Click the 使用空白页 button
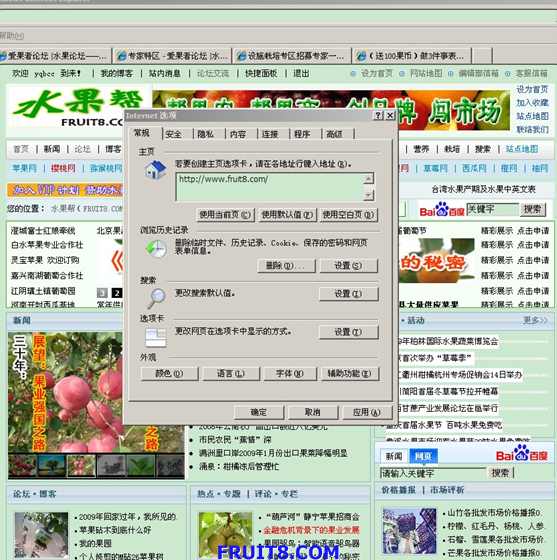The image size is (557, 560). coord(348,215)
